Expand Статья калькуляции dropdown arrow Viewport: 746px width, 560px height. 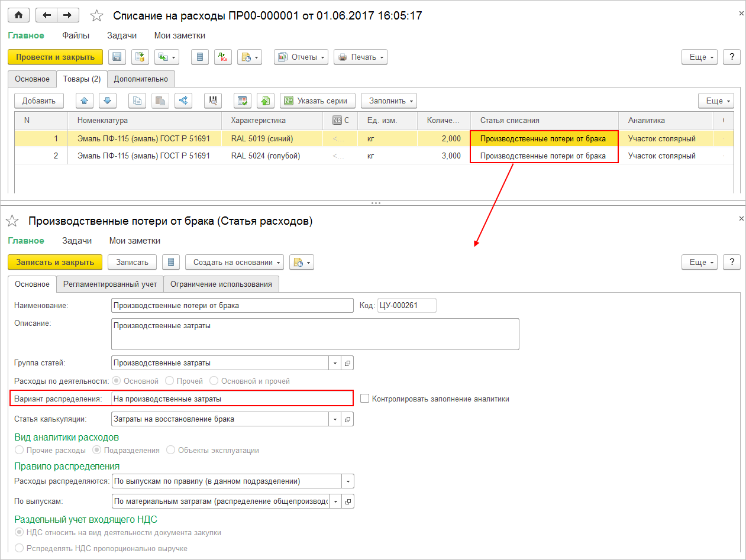coord(335,419)
